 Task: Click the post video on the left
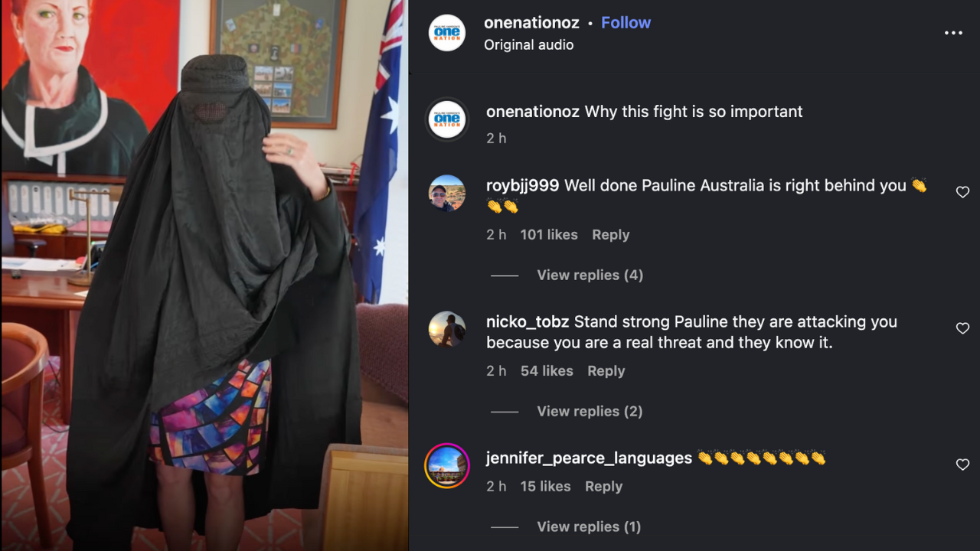(x=204, y=275)
